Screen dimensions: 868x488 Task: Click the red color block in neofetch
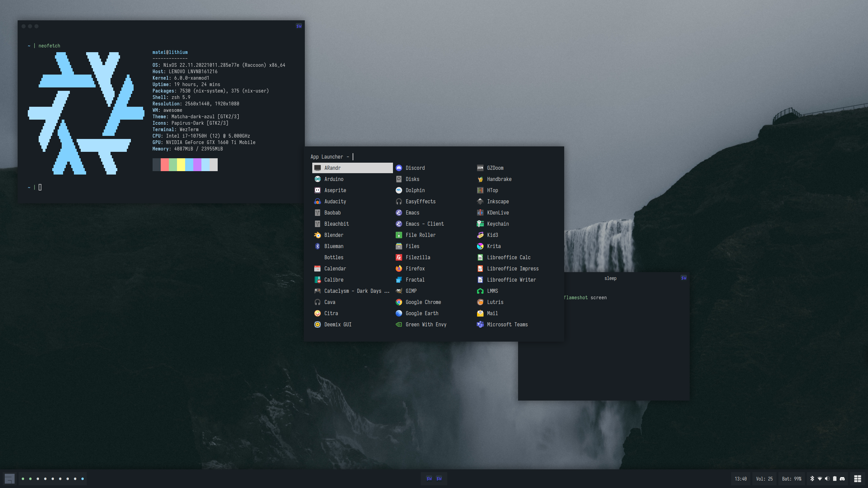[164, 165]
